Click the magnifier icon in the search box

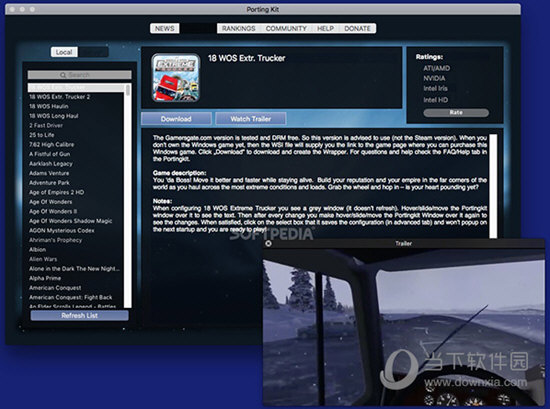tap(63, 75)
